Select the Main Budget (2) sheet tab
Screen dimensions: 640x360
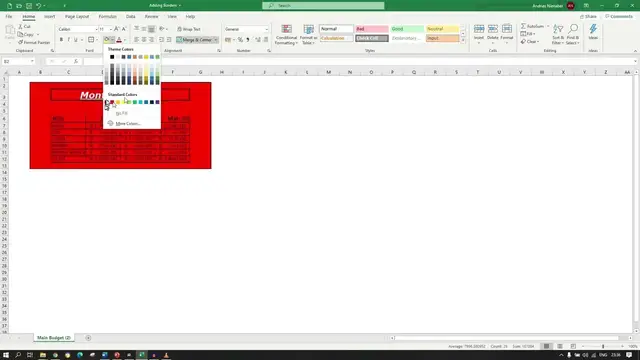[54, 338]
